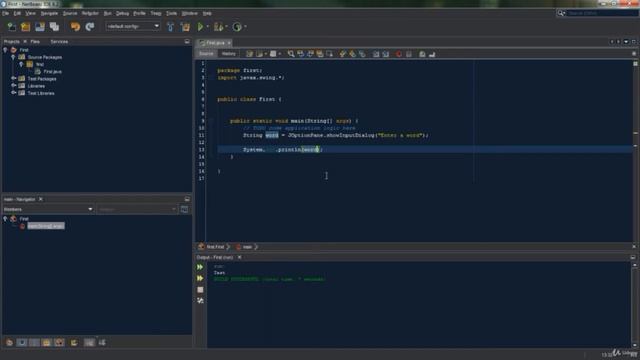Select main method in Navigator
Image resolution: width=640 pixels, height=360 pixels.
46,226
